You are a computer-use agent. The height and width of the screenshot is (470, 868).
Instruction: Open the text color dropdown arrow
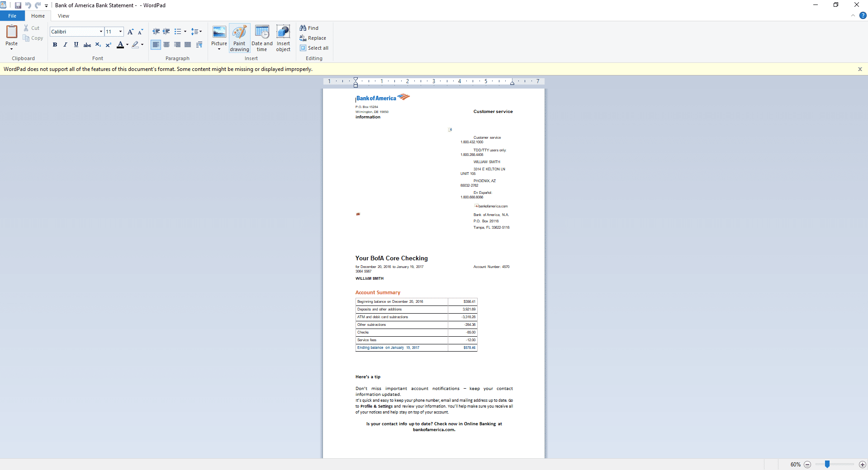(x=128, y=45)
